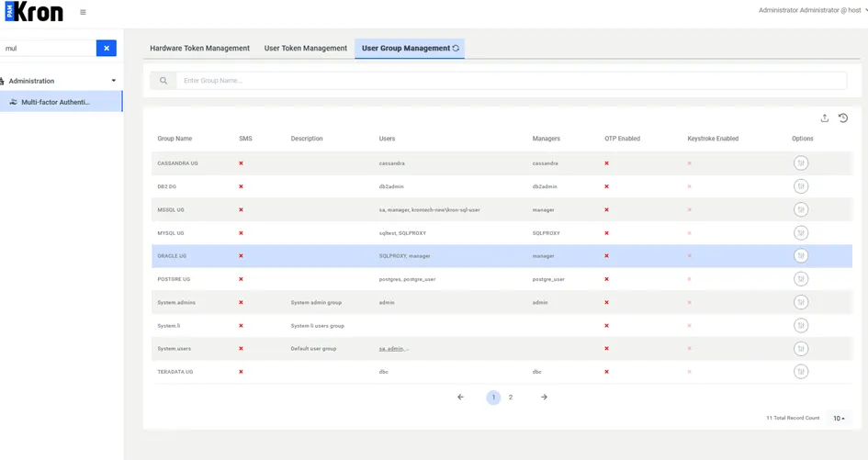The height and width of the screenshot is (460, 868).
Task: Open options for MYSQL UG row
Action: click(801, 232)
